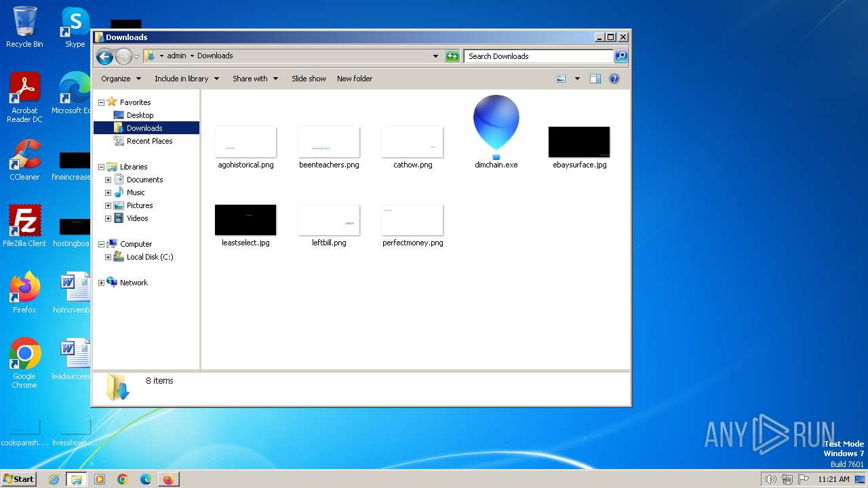Click Downloads in the address breadcrumb
The height and width of the screenshot is (488, 868).
tap(215, 56)
